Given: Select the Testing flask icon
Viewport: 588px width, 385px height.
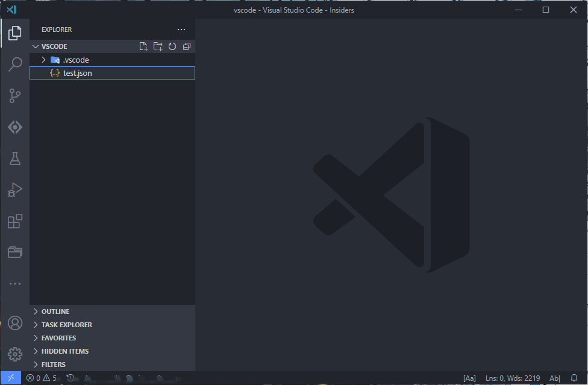Looking at the screenshot, I should [x=14, y=158].
